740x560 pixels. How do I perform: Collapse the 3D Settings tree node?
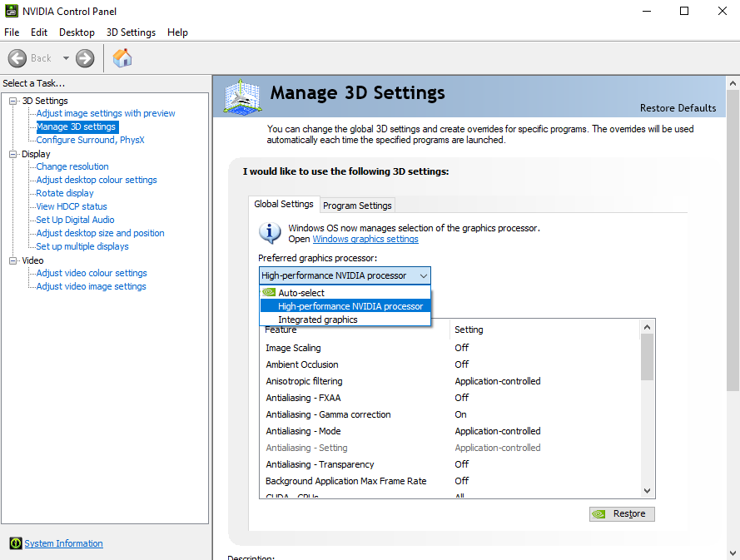point(13,101)
